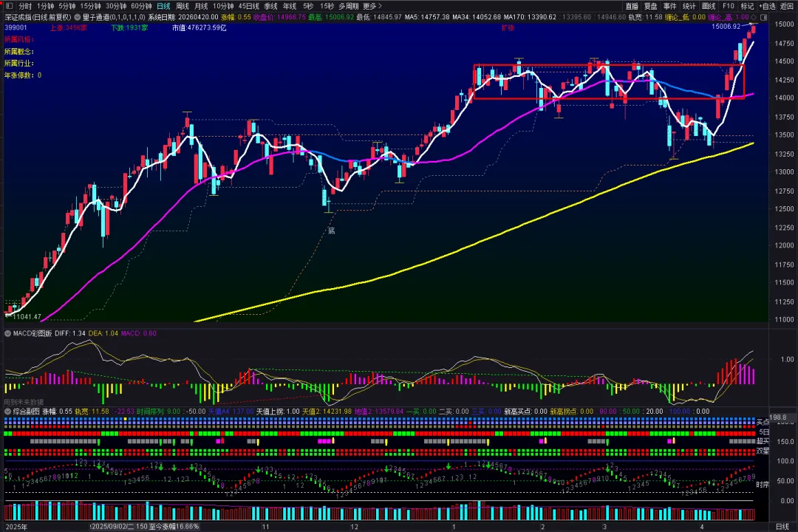798x532 pixels.
Task: Click the 150至今涨幅16.66% status text
Action: [x=166, y=526]
